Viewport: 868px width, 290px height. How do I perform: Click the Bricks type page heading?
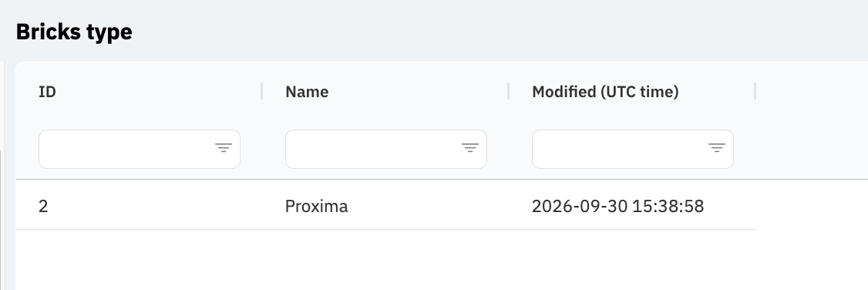click(74, 32)
